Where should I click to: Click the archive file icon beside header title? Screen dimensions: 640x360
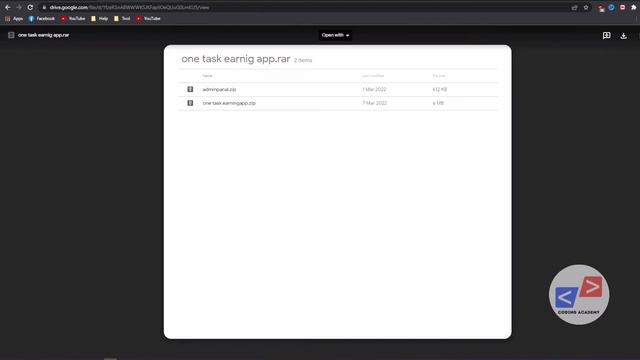[x=11, y=35]
